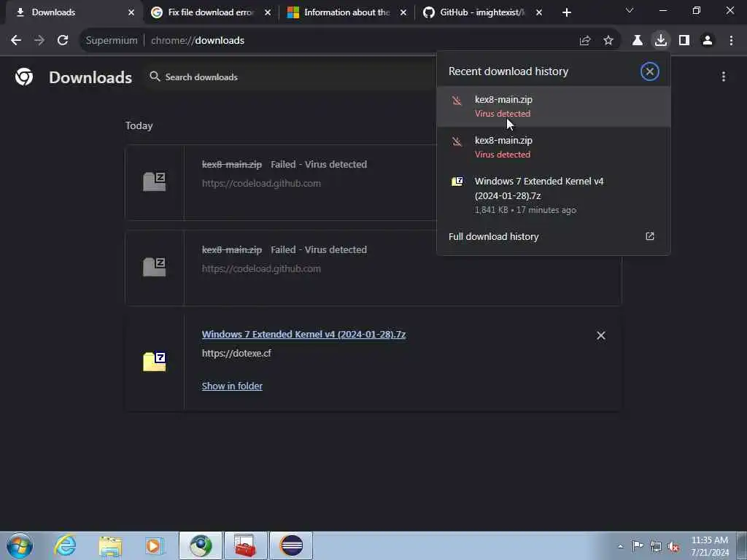The height and width of the screenshot is (560, 747).
Task: Switch to the GitHub - imightexist tab
Action: [481, 12]
